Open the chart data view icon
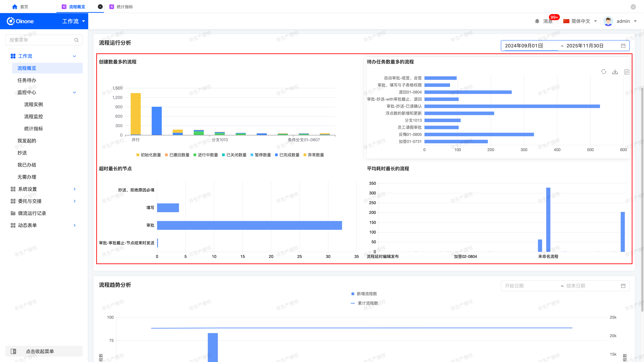 [627, 72]
